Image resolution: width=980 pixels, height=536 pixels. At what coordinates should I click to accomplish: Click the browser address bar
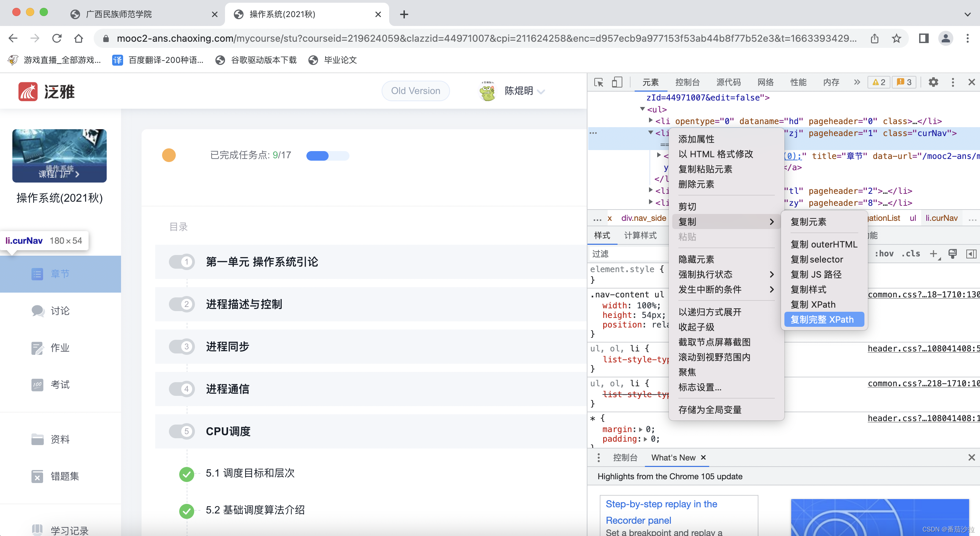(x=486, y=38)
